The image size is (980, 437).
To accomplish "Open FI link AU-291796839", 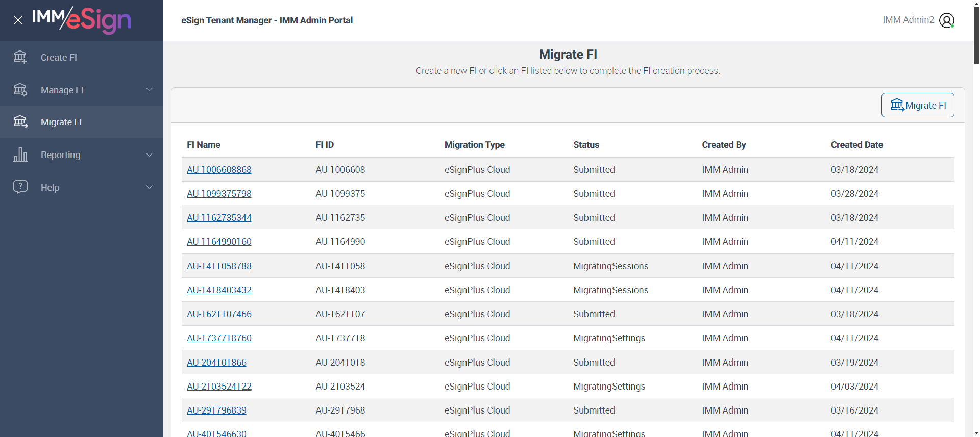I will tap(216, 410).
